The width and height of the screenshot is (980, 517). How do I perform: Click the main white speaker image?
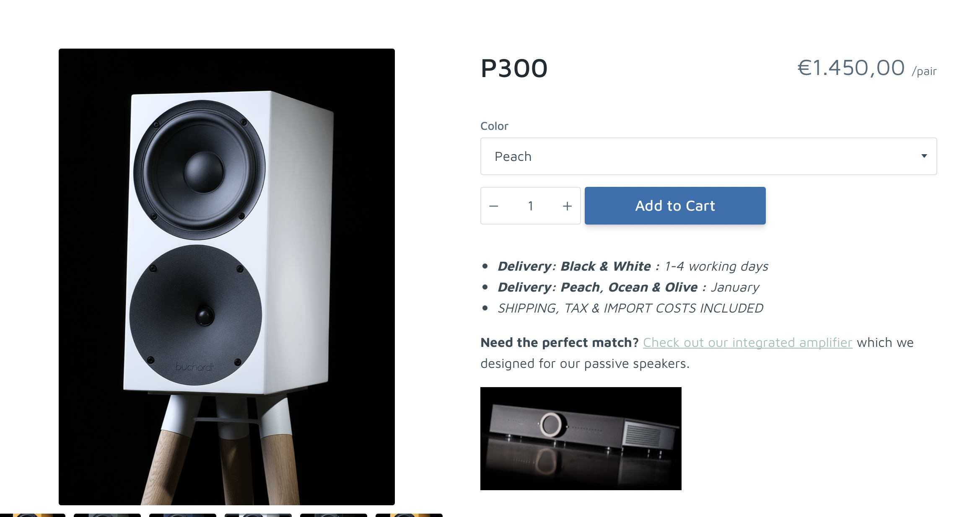tap(227, 277)
